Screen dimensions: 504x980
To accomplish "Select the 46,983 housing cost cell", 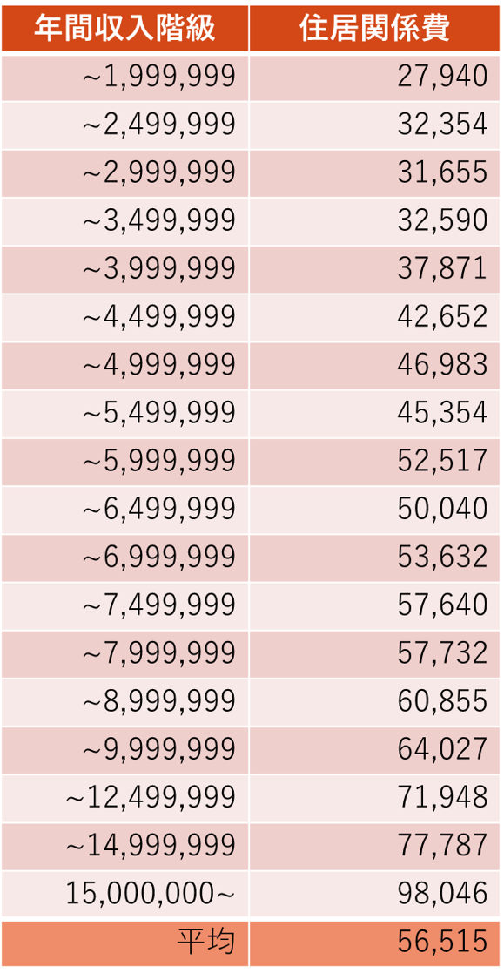I will click(374, 366).
